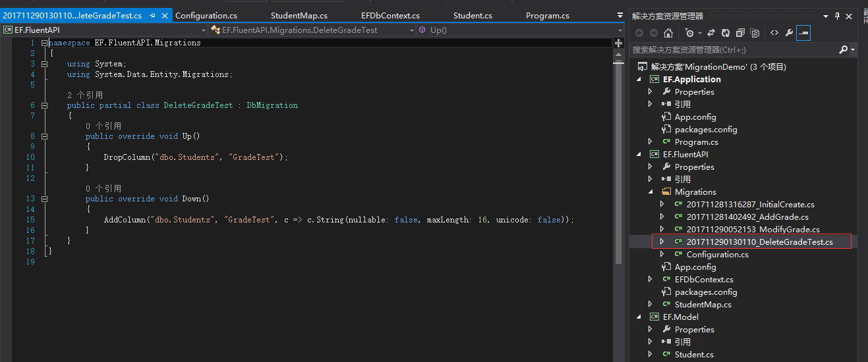Toggle the Preview Selected Items button
Screen dimensions: 868x362
803,33
